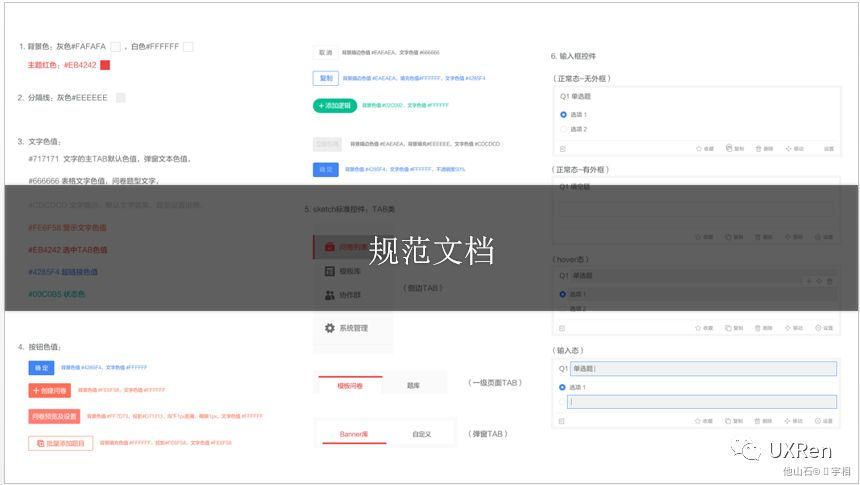Click the star 收藏 icon in 输入态 card
860x485 pixels.
coord(698,421)
